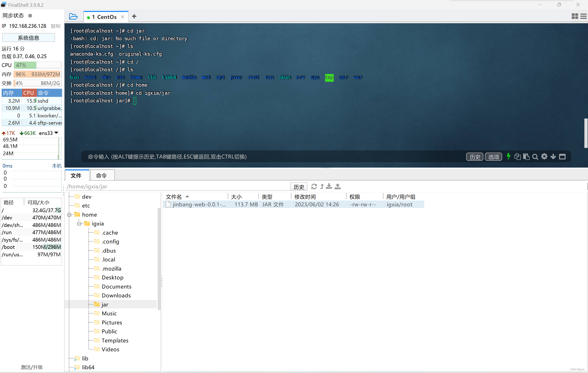Select the sshd process row
Viewport: 588px width, 373px height.
pos(32,101)
